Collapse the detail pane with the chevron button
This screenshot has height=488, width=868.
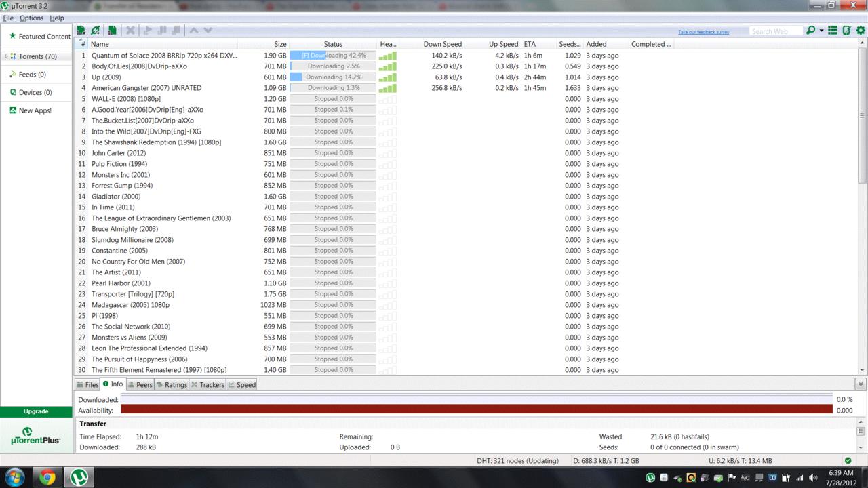point(861,384)
